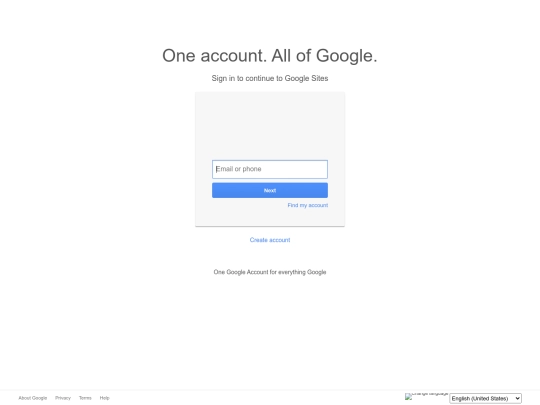Click the blue Next button
The image size is (540, 405).
tap(270, 190)
